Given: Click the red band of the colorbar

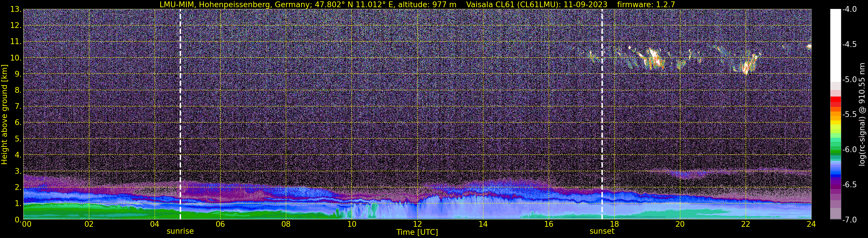Looking at the screenshot, I should [x=835, y=101].
